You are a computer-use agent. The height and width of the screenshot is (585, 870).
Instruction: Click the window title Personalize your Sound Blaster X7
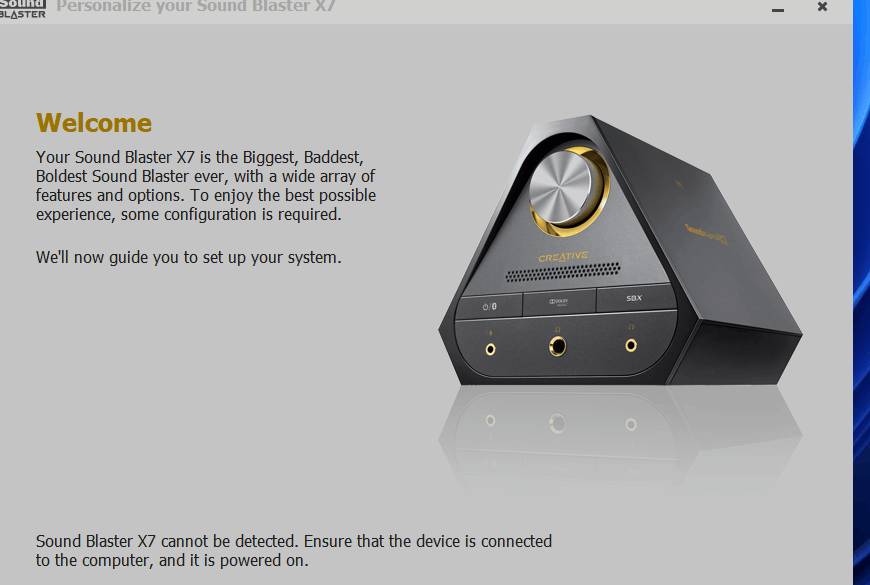click(196, 7)
